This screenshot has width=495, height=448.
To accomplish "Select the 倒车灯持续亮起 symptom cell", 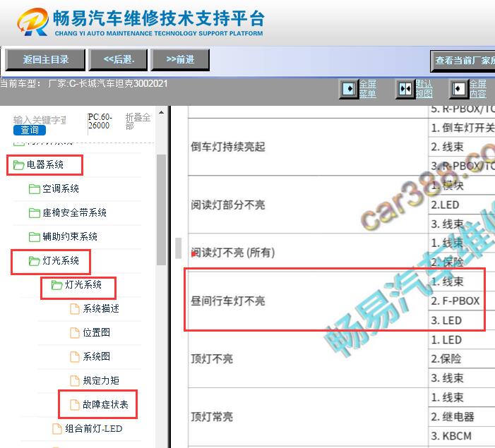I will (x=308, y=147).
